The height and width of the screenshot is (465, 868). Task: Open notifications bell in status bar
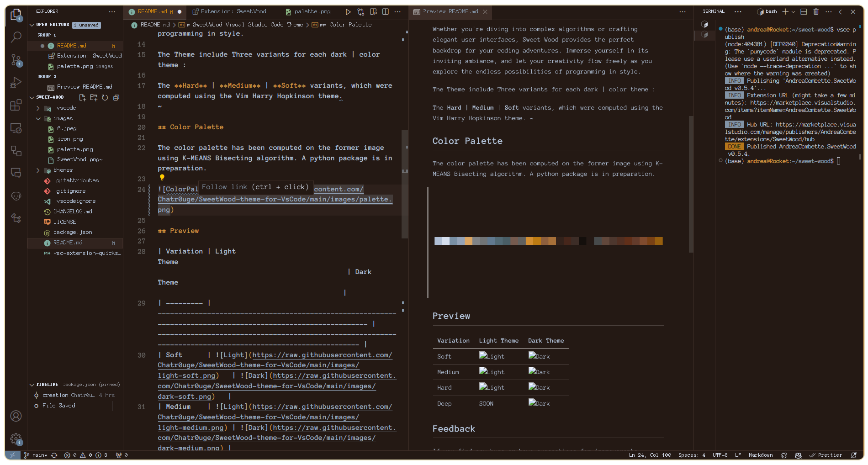[854, 455]
